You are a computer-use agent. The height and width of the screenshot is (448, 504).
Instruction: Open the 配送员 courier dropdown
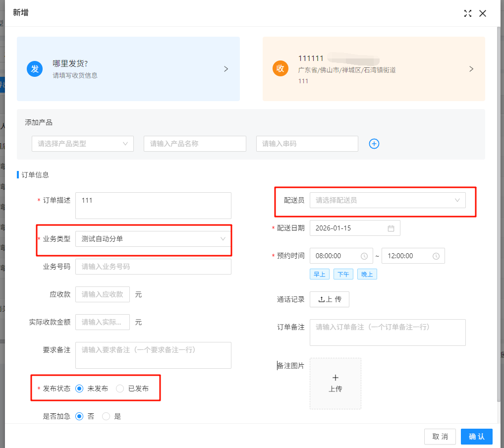(388, 200)
